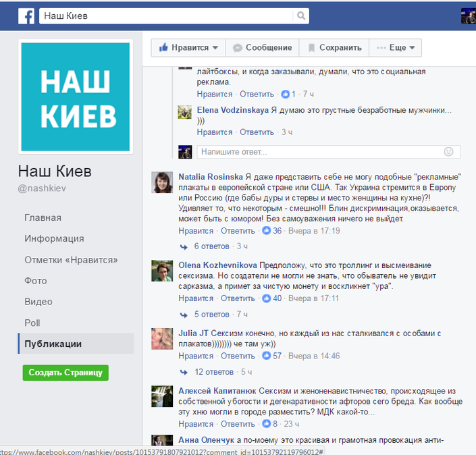Click the Сообщение button
Screen dimensions: 476x455
pyautogui.click(x=262, y=48)
